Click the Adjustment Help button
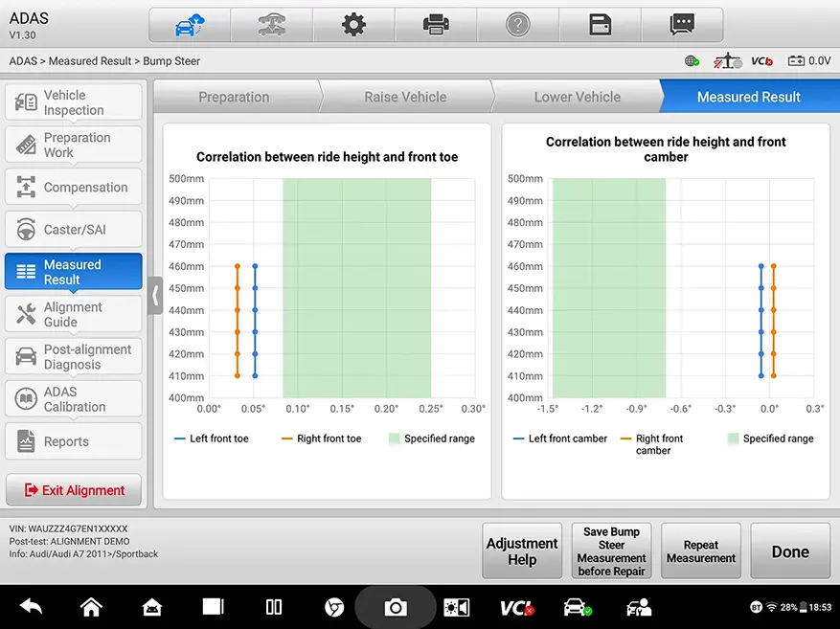This screenshot has height=629, width=840. pos(522,551)
